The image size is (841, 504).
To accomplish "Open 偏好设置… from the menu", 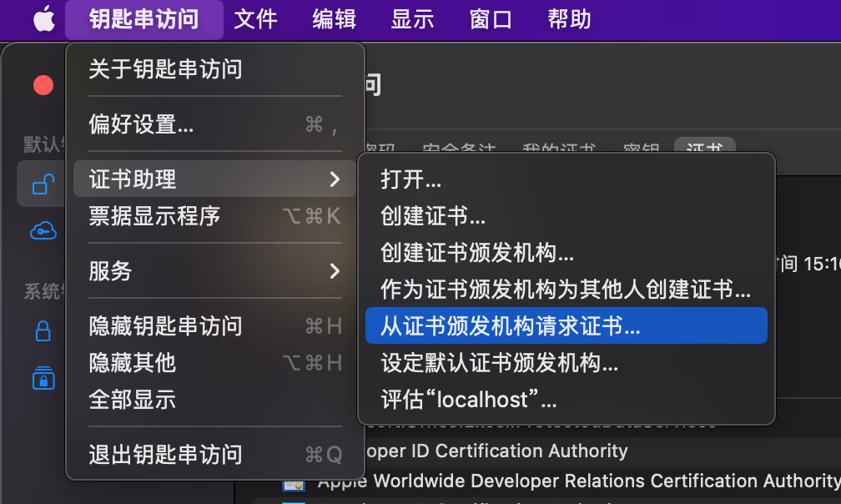I will click(141, 124).
